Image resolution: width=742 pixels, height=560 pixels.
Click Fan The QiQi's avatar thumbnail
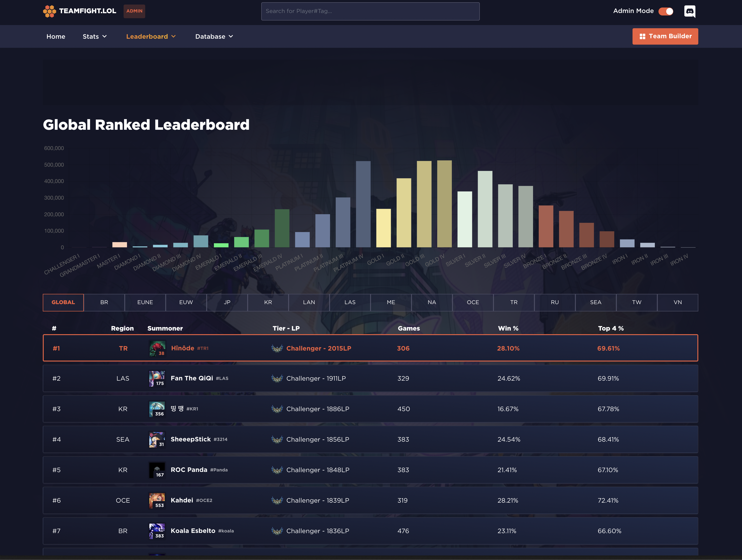157,379
